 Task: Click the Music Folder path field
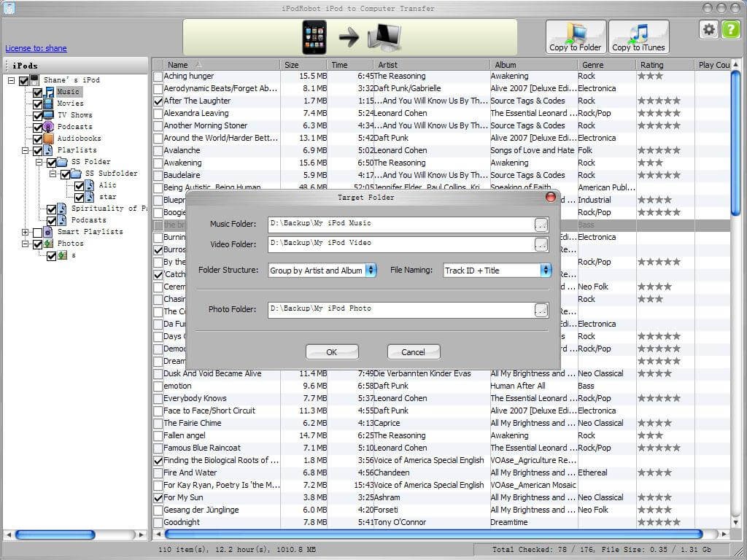click(x=401, y=224)
